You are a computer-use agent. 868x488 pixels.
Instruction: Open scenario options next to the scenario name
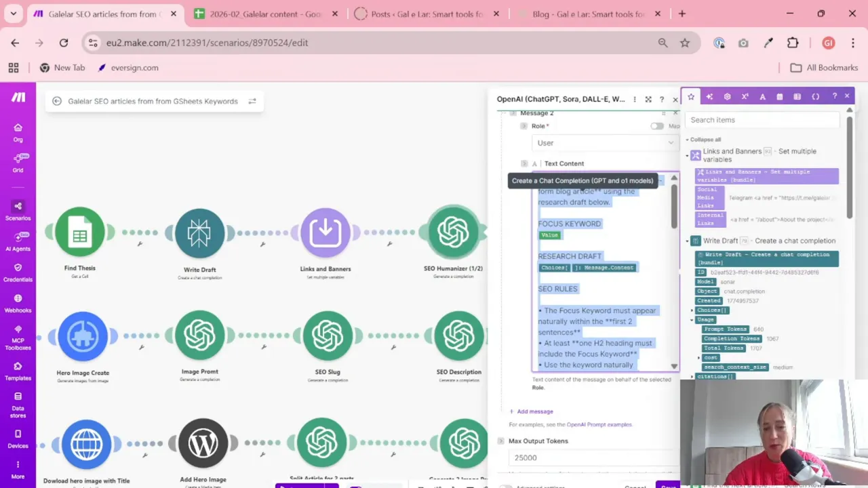pyautogui.click(x=252, y=101)
